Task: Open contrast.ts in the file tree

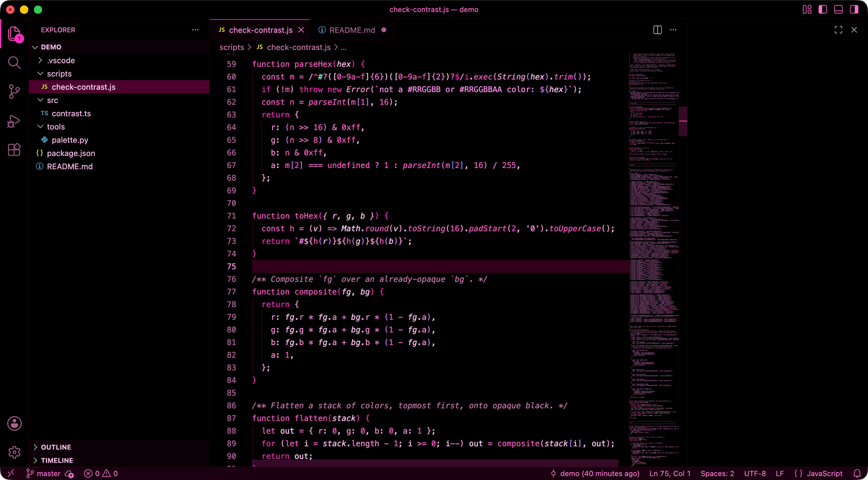Action: tap(119, 113)
